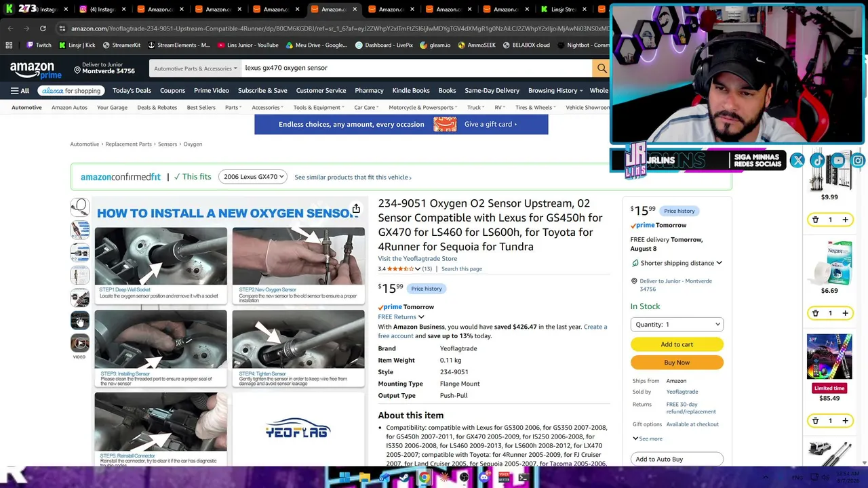Viewport: 868px width, 488px height.
Task: Increase quantity of the $6.69 Nexcare item
Action: (x=845, y=313)
